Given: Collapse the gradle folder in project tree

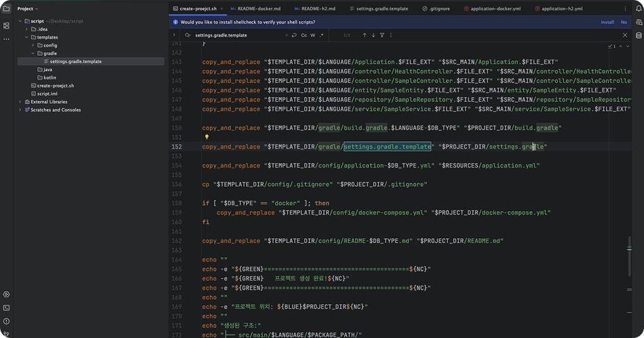Looking at the screenshot, I should [32, 53].
